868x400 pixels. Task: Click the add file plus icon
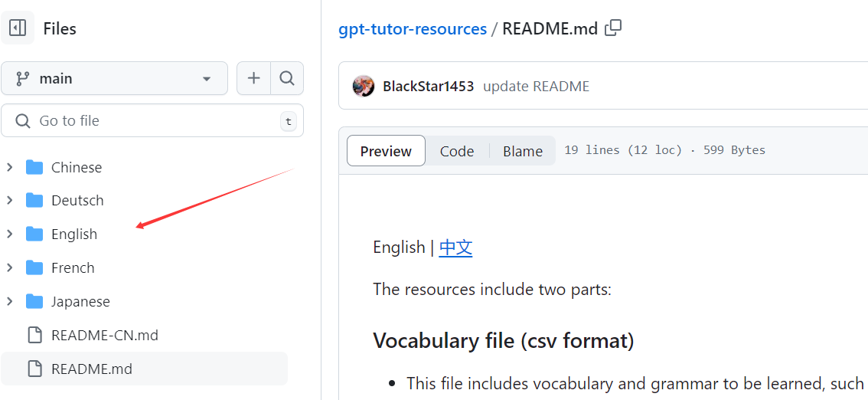tap(253, 78)
